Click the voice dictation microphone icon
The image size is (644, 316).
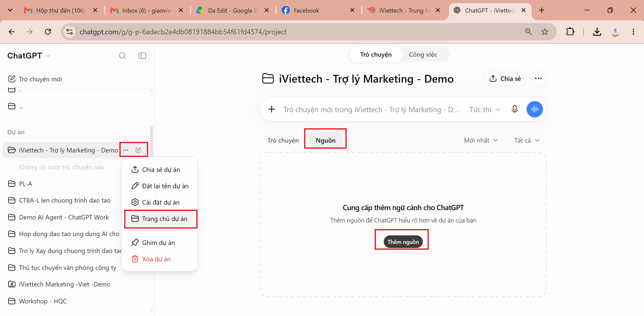514,109
